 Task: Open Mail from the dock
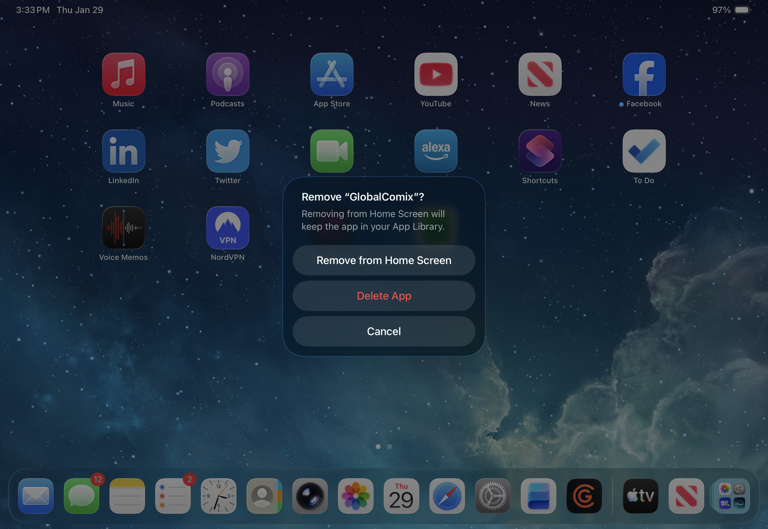click(36, 496)
